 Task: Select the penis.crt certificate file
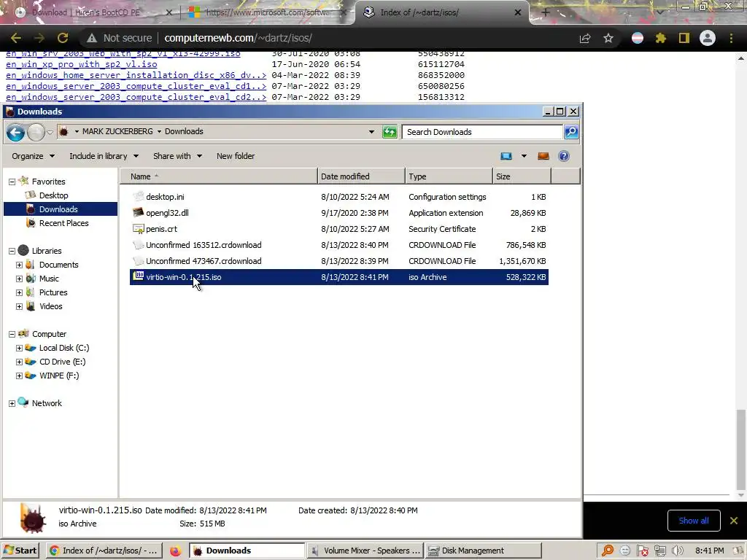point(161,229)
